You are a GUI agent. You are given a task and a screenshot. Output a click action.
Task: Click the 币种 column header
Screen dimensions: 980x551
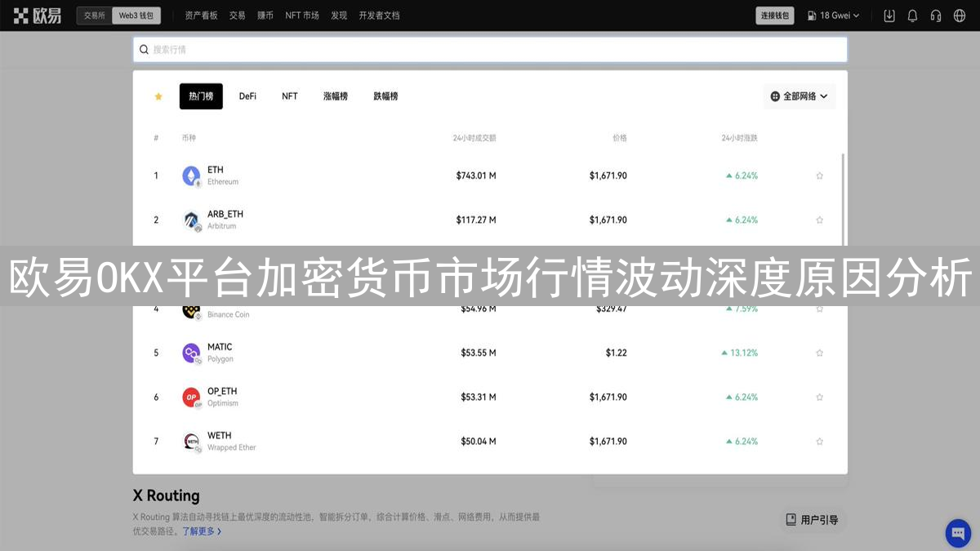pos(189,138)
